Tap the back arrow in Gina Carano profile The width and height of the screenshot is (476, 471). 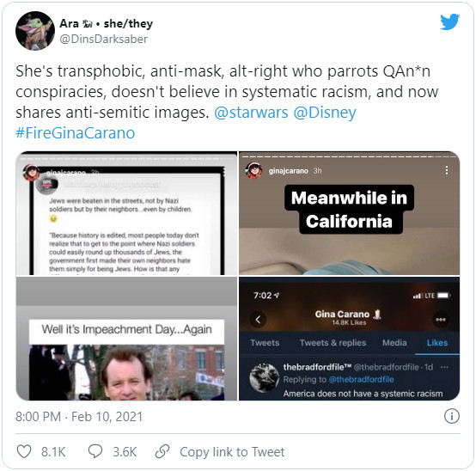(x=258, y=320)
